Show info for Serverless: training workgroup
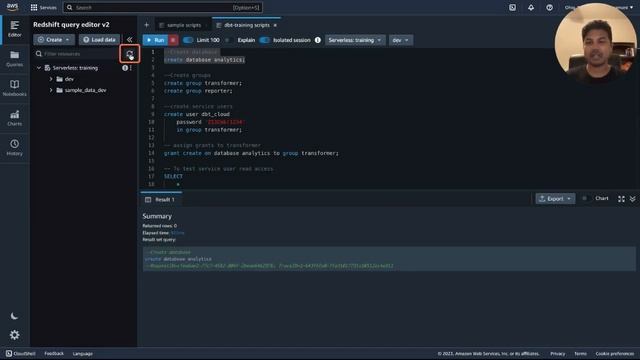Screen dimensions: 640x360 coord(125,68)
